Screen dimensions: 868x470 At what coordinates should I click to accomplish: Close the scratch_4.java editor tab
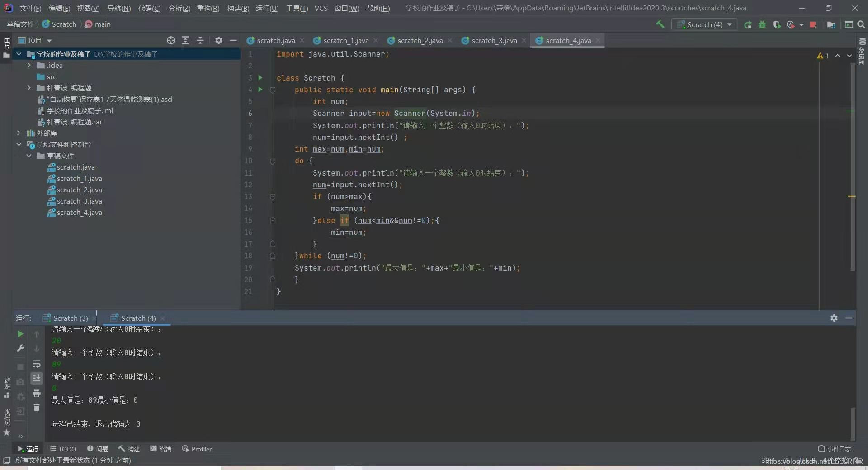click(x=598, y=40)
